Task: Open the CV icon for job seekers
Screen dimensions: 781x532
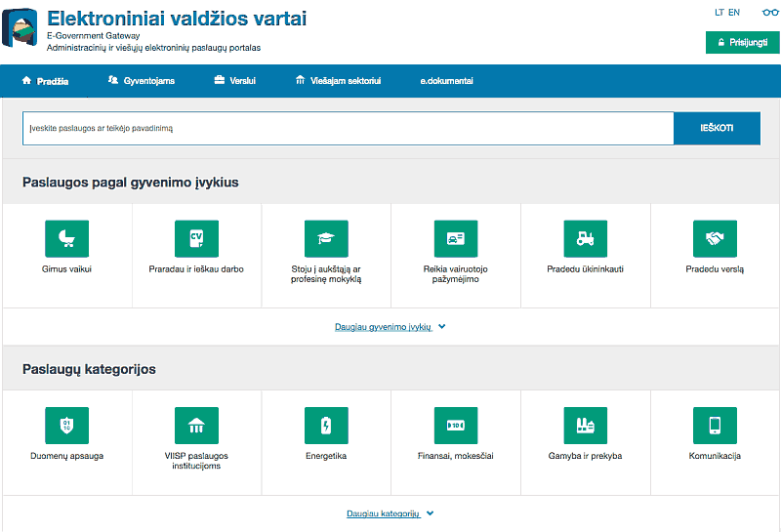Action: point(196,238)
